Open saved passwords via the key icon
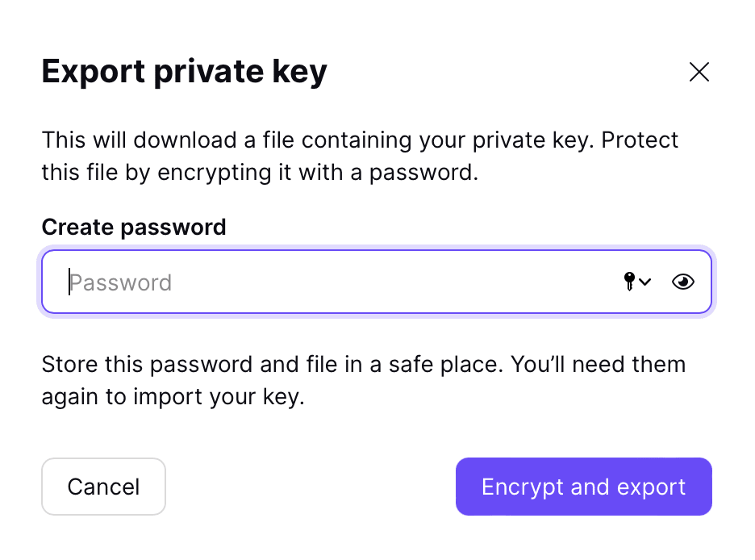This screenshot has height=560, width=755. (630, 281)
